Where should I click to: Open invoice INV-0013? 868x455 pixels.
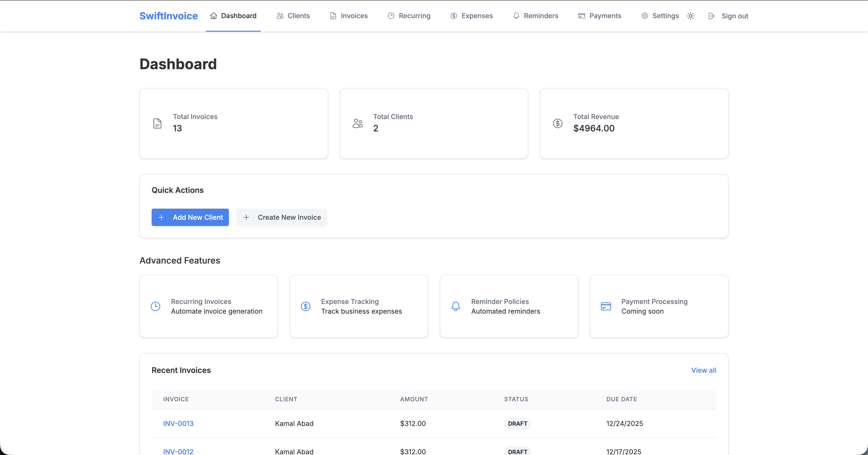178,423
